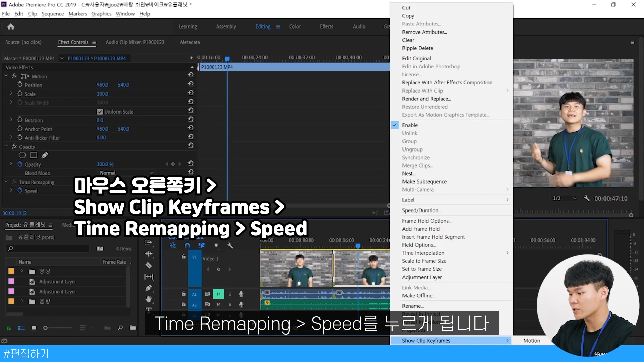The height and width of the screenshot is (362, 644).
Task: Choose Motion in the submenu
Action: pos(532,341)
